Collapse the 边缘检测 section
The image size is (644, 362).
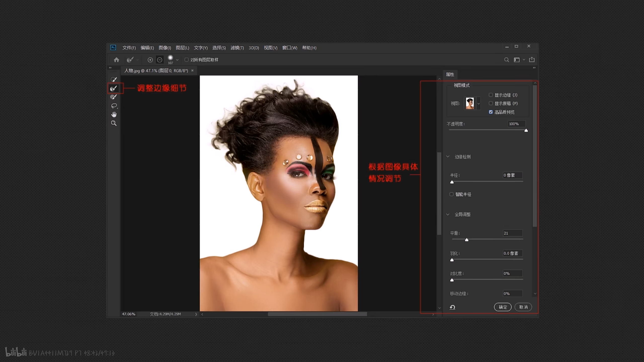(448, 157)
